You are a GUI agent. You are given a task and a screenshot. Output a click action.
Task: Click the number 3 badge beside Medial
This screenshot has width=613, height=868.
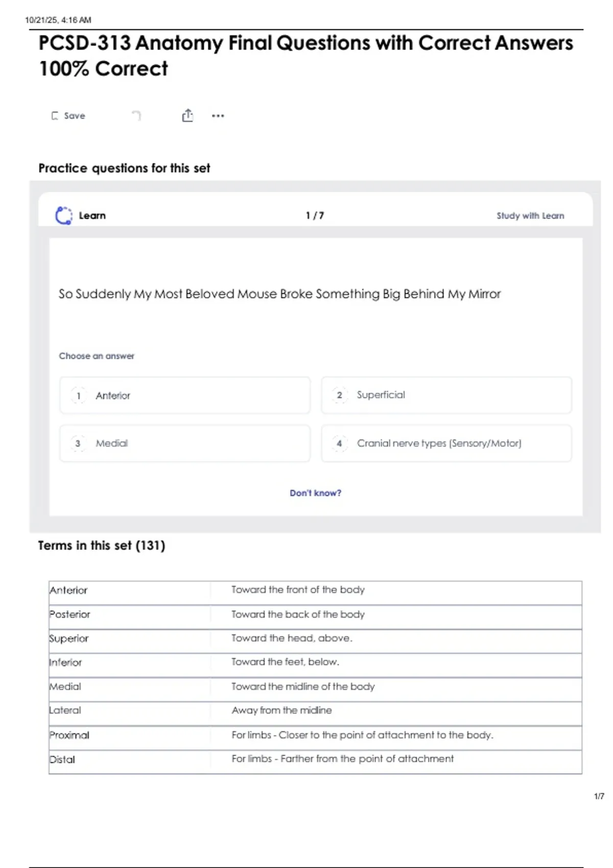pyautogui.click(x=78, y=443)
